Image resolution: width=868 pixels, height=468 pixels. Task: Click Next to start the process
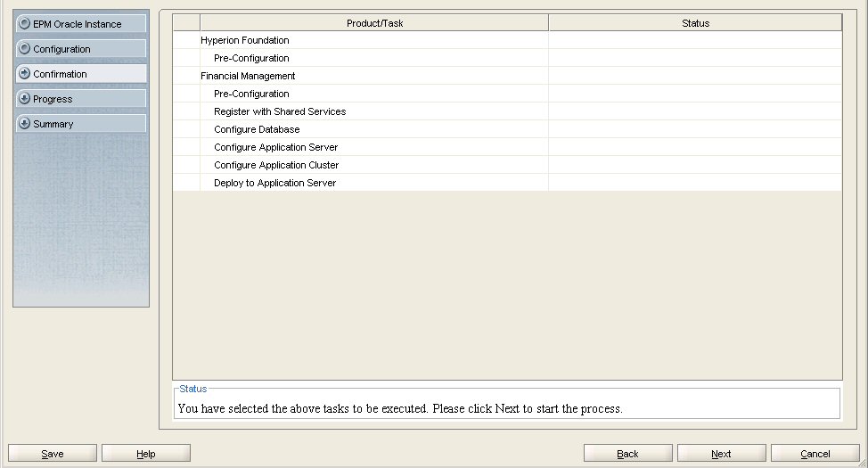(721, 453)
